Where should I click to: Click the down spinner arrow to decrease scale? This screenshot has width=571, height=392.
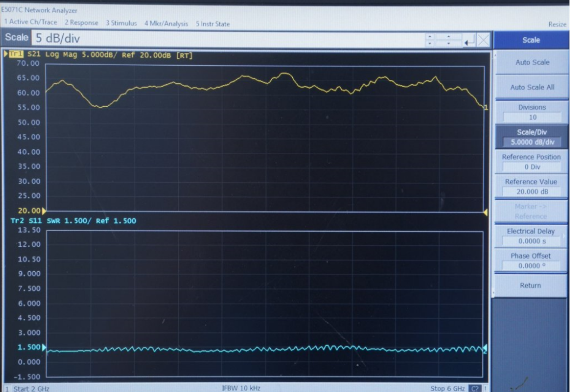coord(430,43)
